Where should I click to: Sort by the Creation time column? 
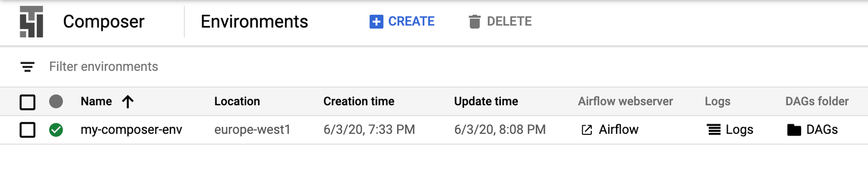point(359,101)
